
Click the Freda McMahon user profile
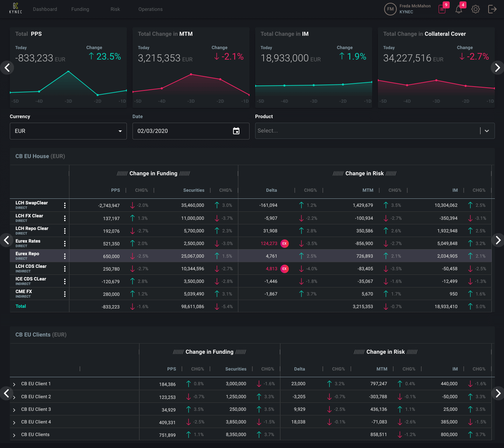408,9
